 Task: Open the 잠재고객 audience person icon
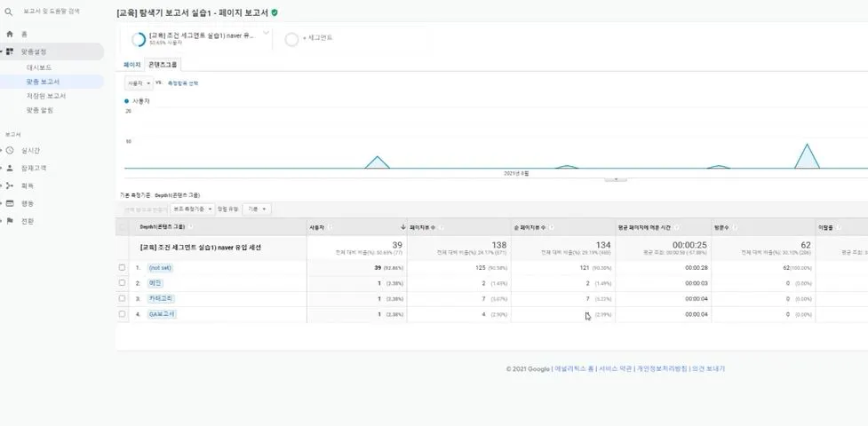(10, 169)
